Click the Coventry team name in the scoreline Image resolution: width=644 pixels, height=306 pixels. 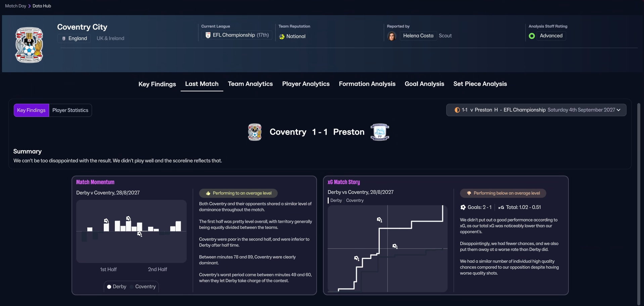tap(288, 132)
